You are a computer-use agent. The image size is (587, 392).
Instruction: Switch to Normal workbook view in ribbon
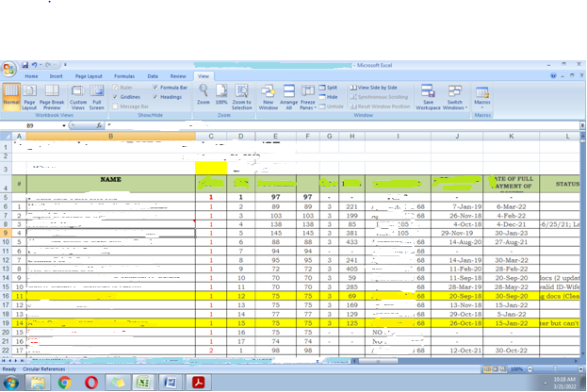11,97
